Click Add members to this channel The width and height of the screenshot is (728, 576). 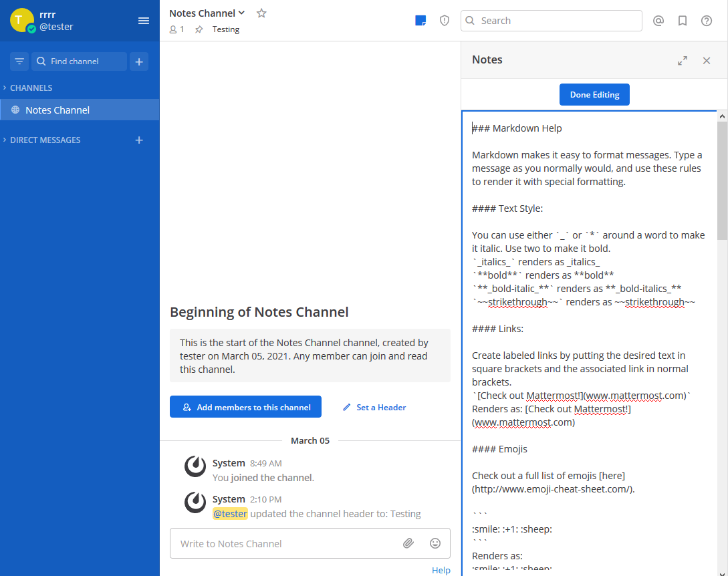pos(245,406)
